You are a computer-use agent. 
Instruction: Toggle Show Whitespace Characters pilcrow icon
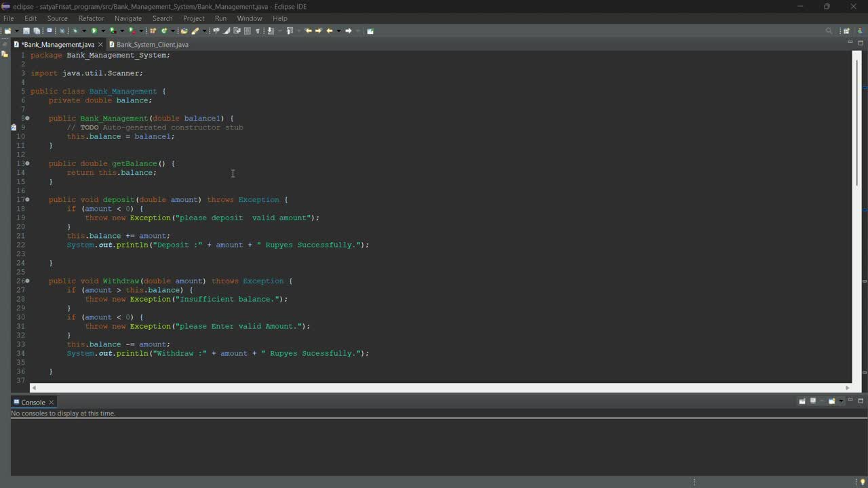pos(258,30)
